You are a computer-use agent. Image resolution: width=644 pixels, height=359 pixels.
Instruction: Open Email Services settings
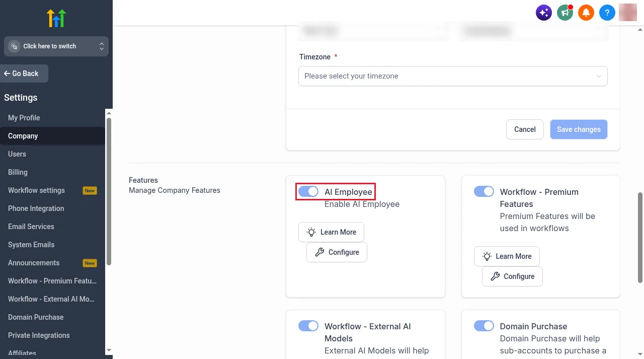(53, 227)
